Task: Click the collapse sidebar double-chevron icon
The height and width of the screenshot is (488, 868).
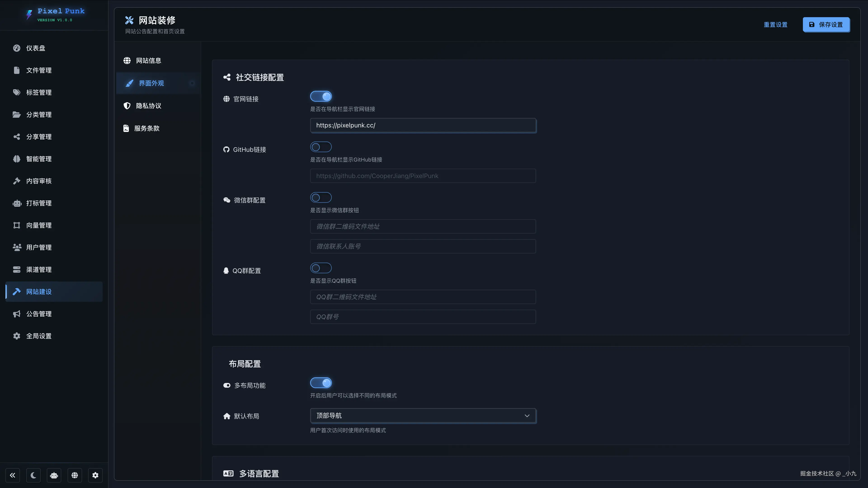Action: coord(12,475)
